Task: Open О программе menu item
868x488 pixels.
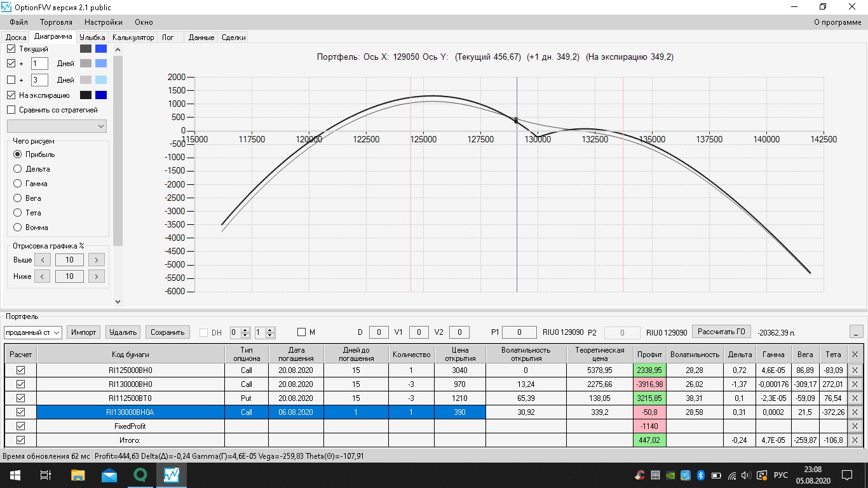Action: click(x=837, y=22)
